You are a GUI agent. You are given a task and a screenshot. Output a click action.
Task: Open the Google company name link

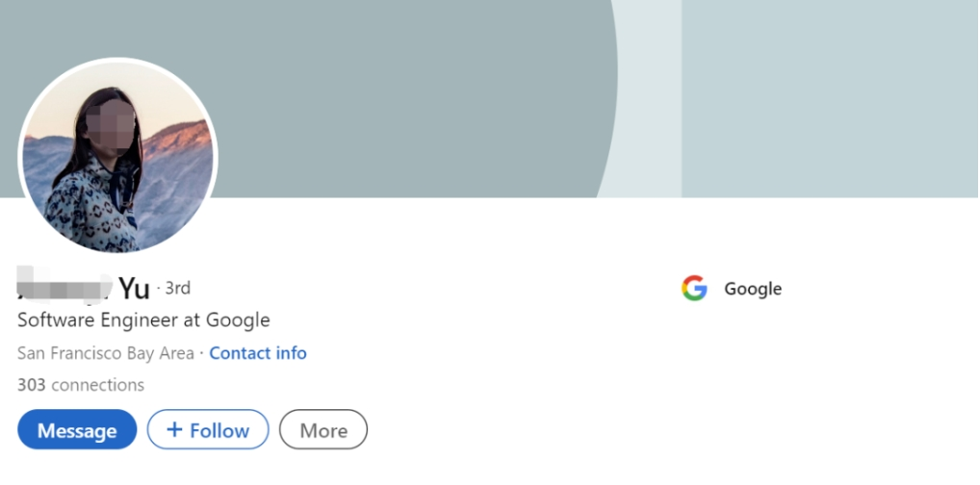(x=753, y=289)
